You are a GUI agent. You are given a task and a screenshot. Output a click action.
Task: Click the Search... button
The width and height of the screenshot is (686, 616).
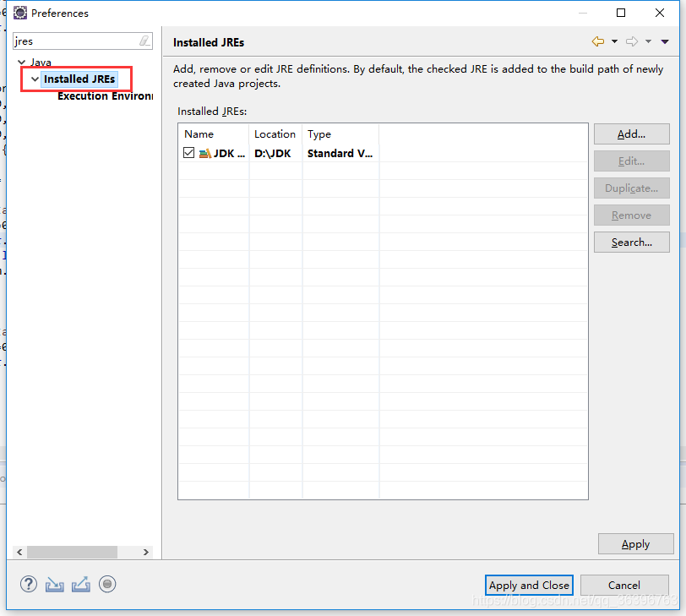pos(631,243)
